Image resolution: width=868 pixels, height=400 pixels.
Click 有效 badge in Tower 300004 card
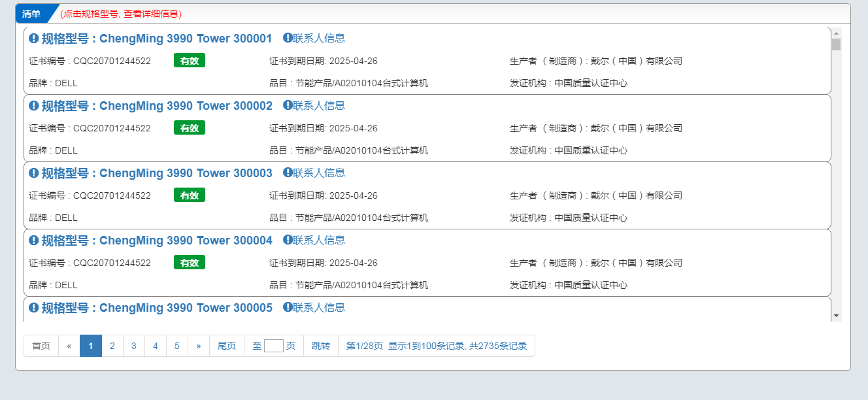[x=190, y=263]
